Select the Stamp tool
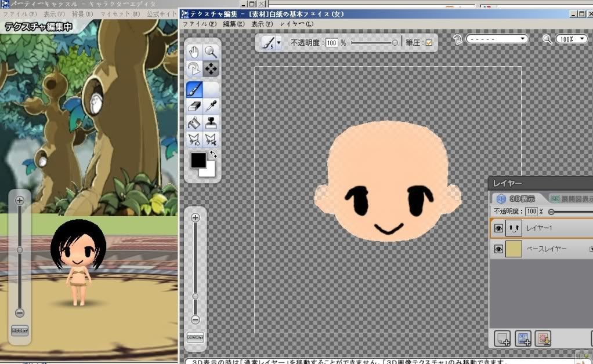This screenshot has width=593, height=364. (x=211, y=123)
